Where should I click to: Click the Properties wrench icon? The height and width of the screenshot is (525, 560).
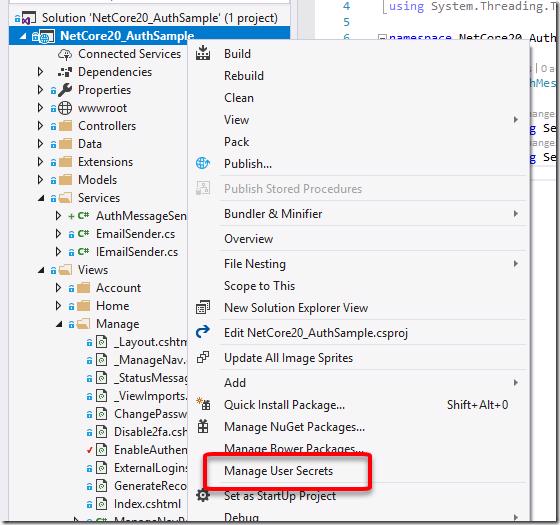65,90
